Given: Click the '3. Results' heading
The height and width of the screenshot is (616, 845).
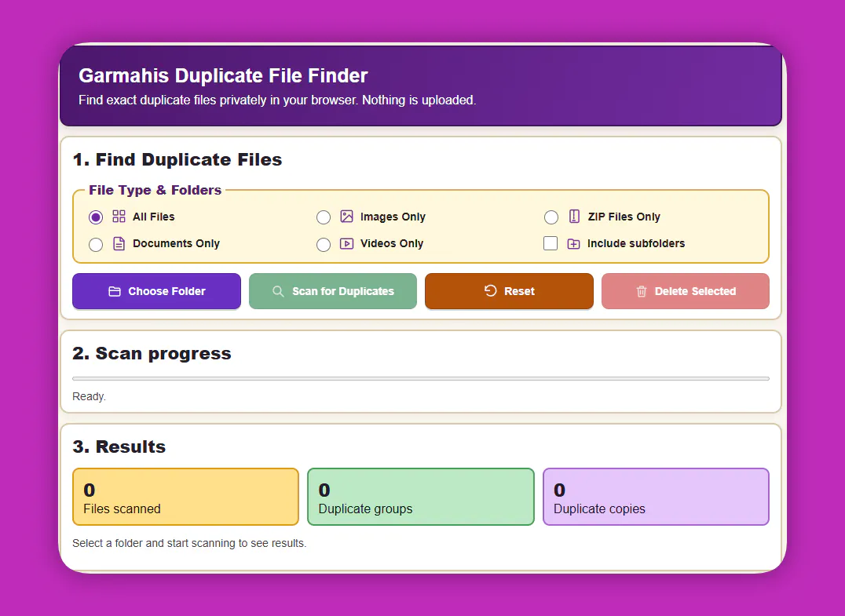Looking at the screenshot, I should [x=119, y=447].
